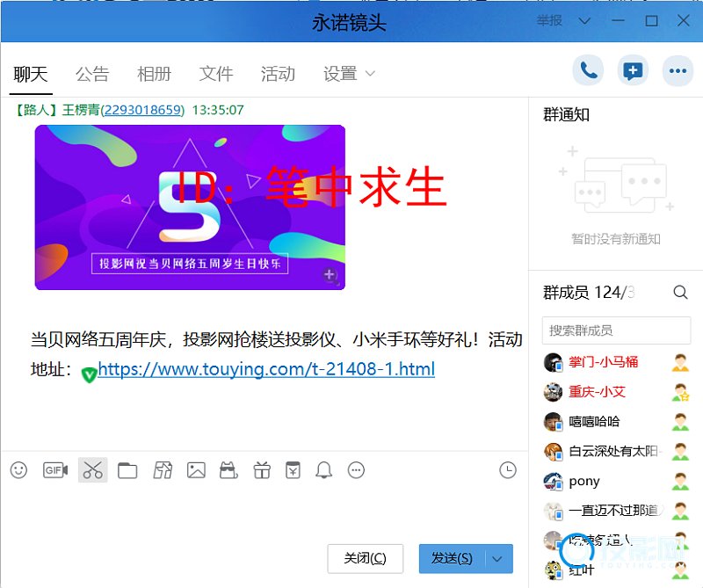Click the green security shield before link
This screenshot has height=588, width=703.
(89, 374)
